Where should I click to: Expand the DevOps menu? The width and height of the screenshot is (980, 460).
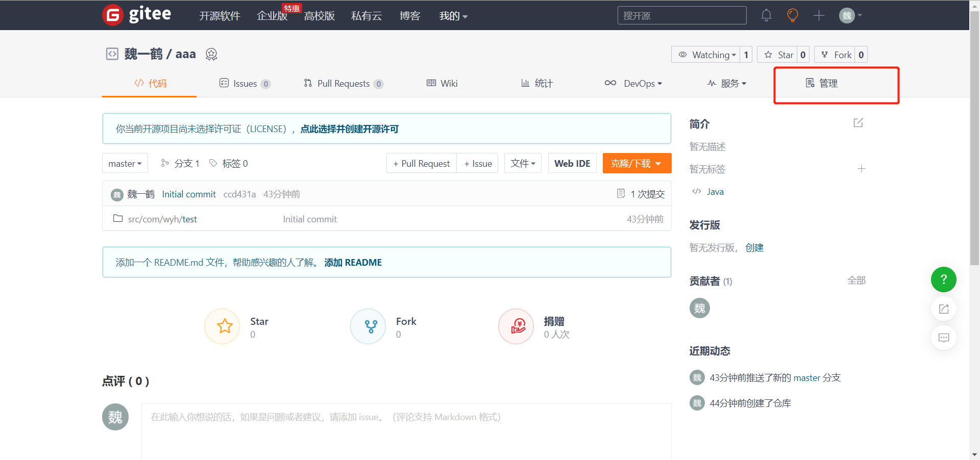[x=633, y=83]
